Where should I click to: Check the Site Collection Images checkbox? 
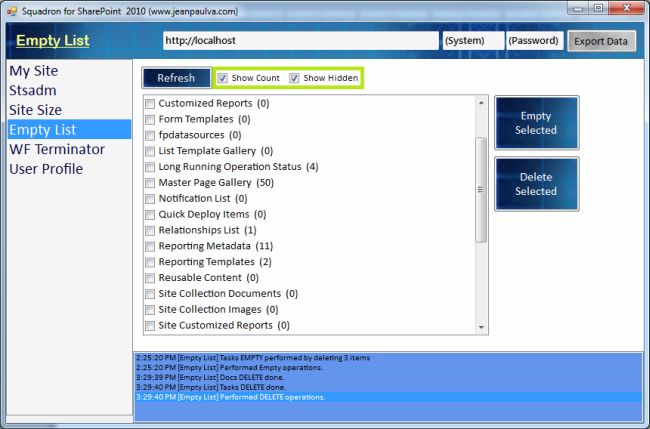click(x=150, y=310)
